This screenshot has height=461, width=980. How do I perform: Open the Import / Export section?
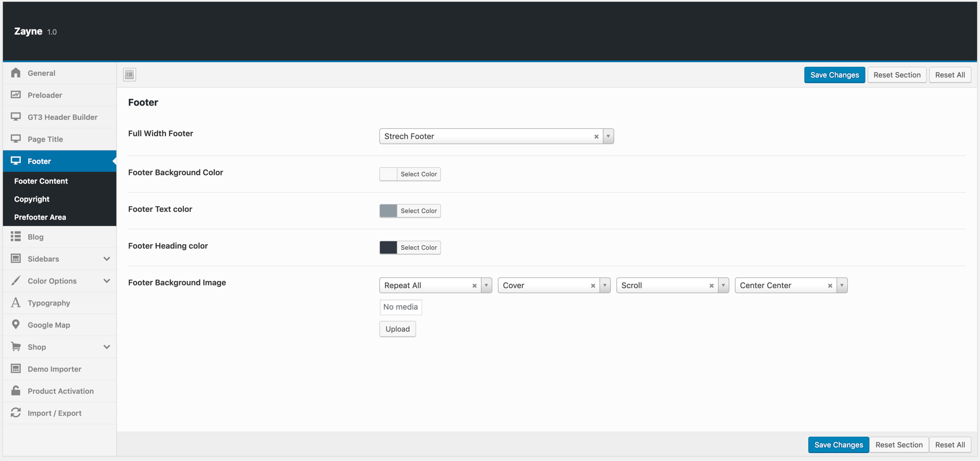click(x=59, y=413)
